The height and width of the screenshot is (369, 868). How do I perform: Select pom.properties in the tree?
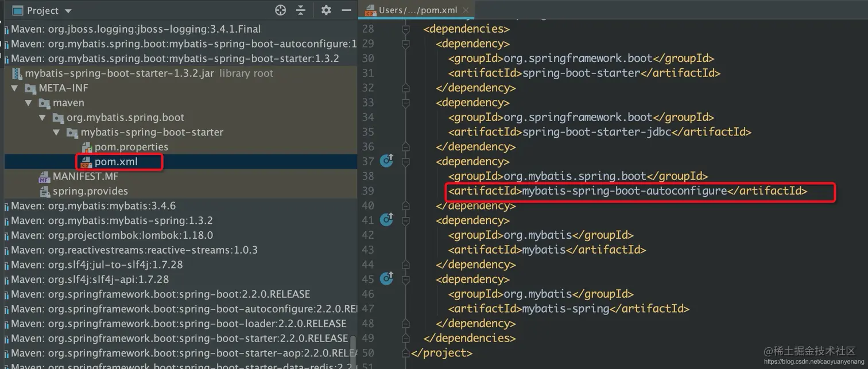[x=131, y=147]
